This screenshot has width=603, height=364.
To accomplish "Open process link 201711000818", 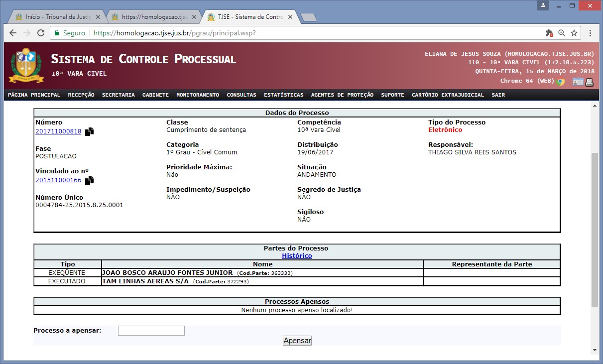I will tap(58, 131).
